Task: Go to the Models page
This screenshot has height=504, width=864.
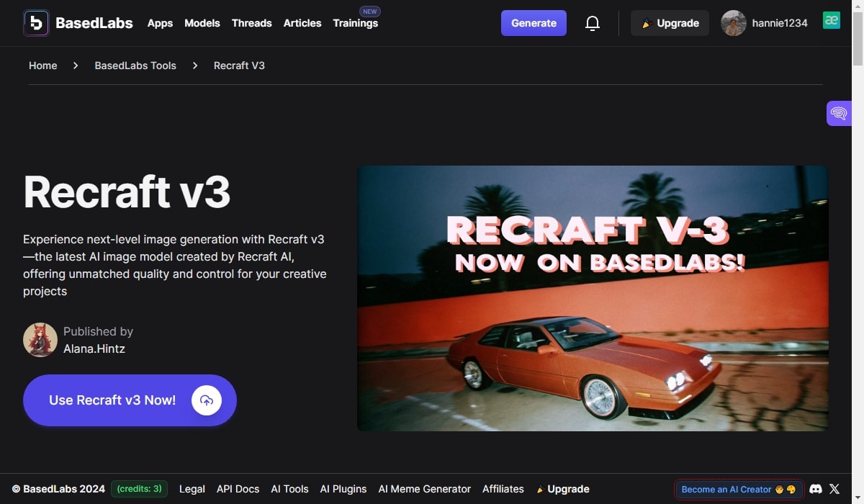Action: [202, 23]
